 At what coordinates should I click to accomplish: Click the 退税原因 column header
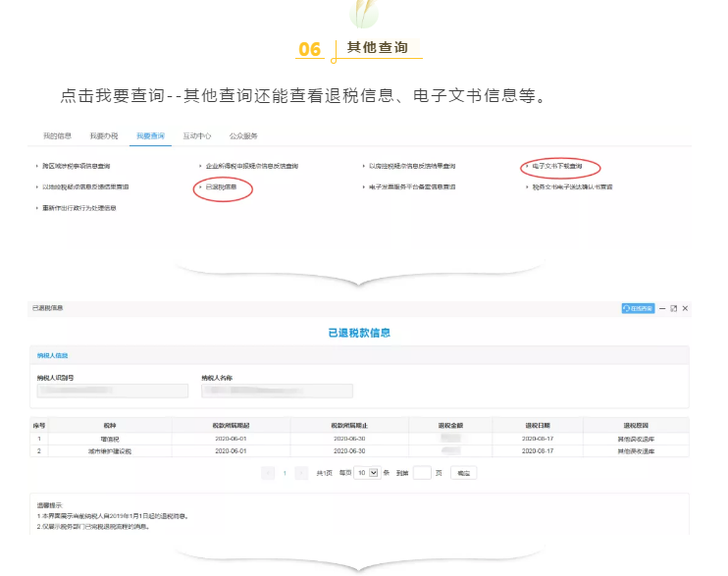point(636,425)
